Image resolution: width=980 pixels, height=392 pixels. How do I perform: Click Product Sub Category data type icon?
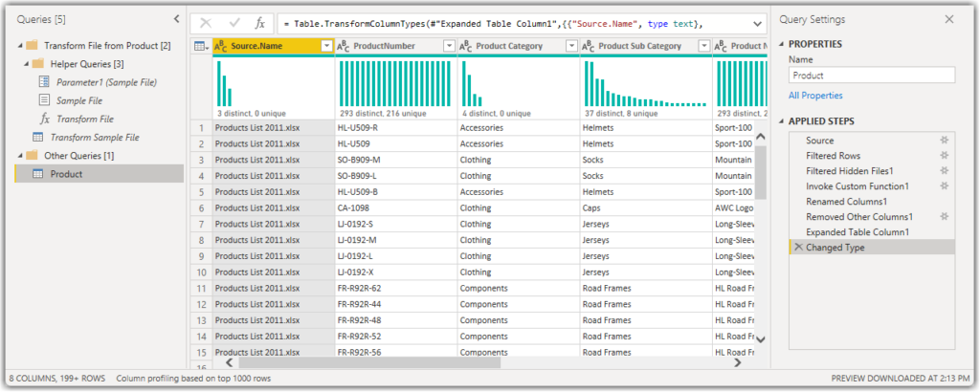point(589,46)
